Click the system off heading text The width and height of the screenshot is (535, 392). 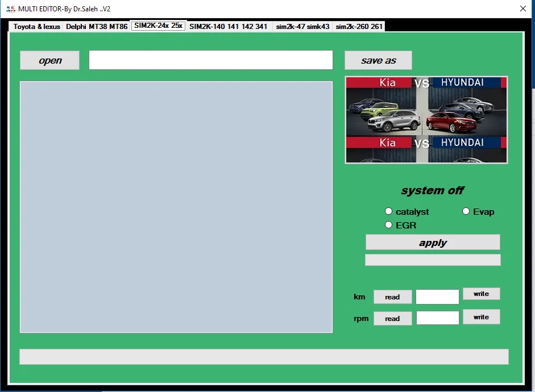coord(433,190)
